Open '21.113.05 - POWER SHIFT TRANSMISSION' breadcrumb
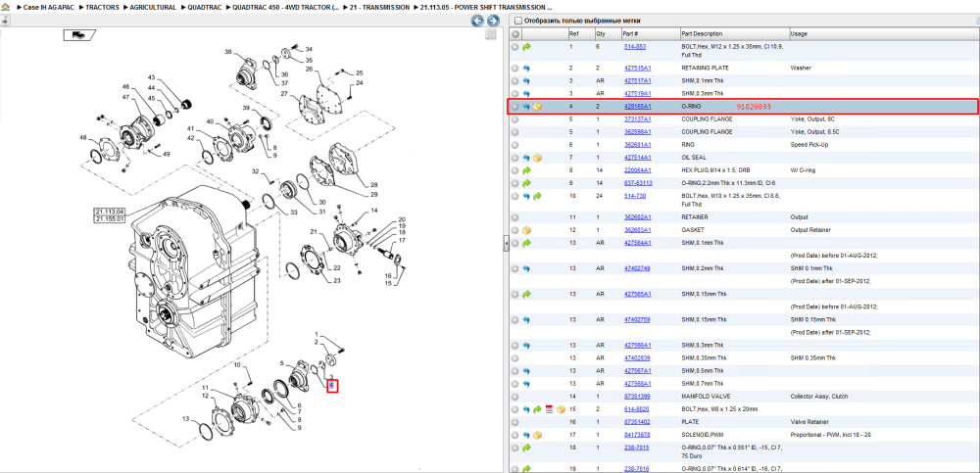 (486, 7)
